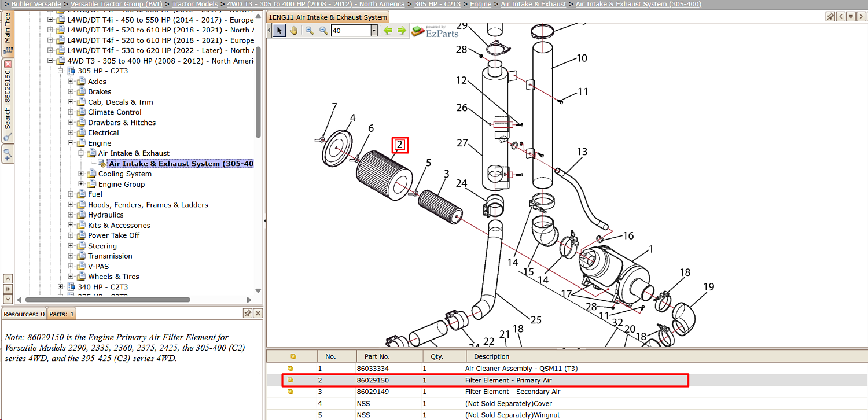Viewport: 868px width, 420px height.
Task: Sort by the Description column header
Action: [665, 356]
